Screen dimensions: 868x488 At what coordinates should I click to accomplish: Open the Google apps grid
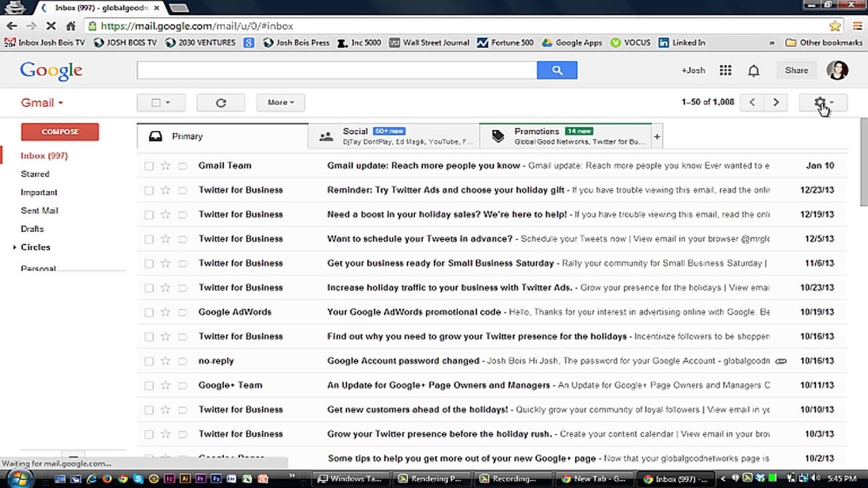pos(725,70)
